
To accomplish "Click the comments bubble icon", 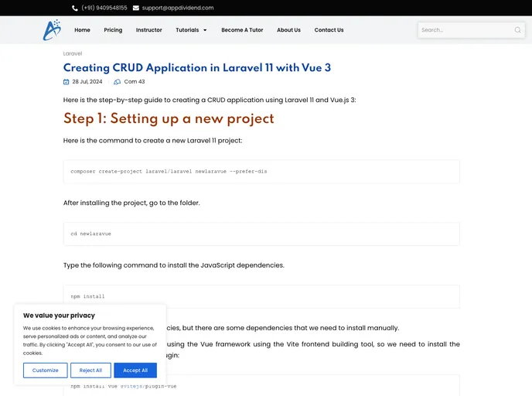I will tap(118, 81).
